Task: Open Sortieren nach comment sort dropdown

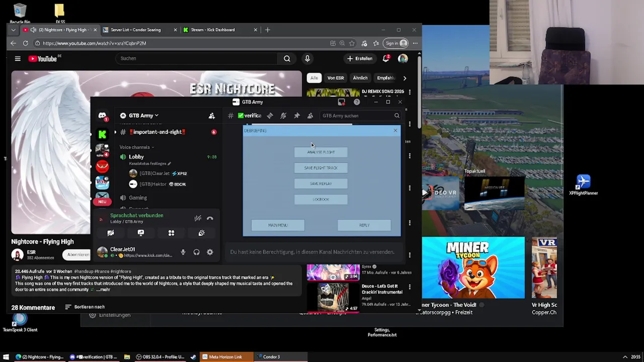Action: (85, 307)
